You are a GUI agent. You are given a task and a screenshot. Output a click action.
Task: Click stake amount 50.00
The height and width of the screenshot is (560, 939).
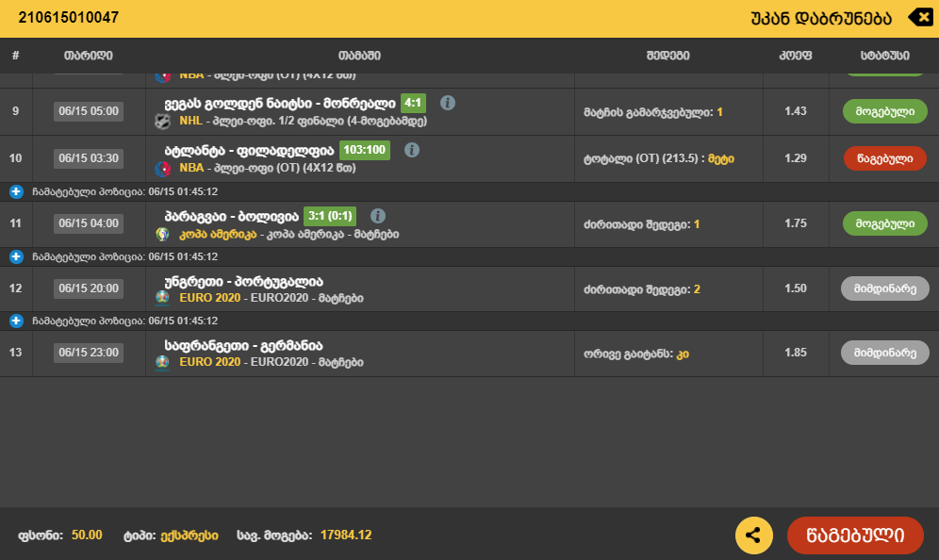coord(87,535)
